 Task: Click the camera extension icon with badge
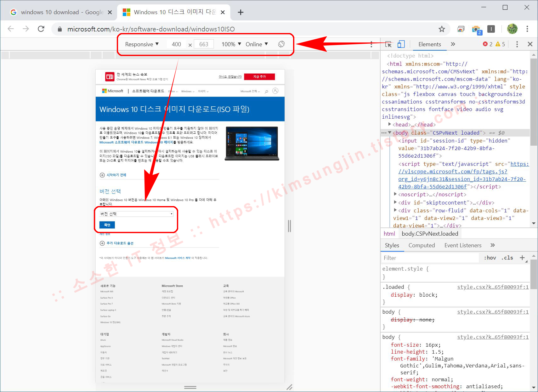point(477,29)
